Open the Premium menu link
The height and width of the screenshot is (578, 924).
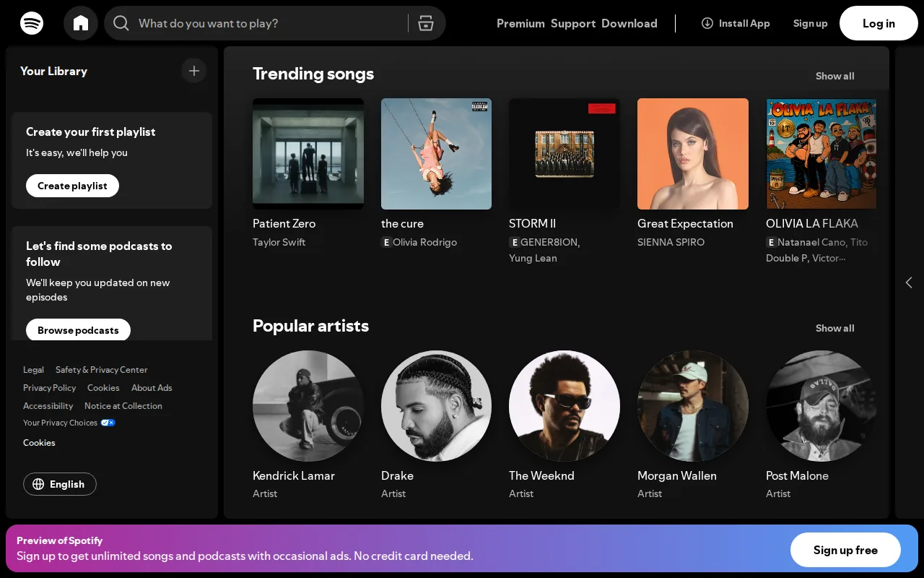tap(520, 23)
